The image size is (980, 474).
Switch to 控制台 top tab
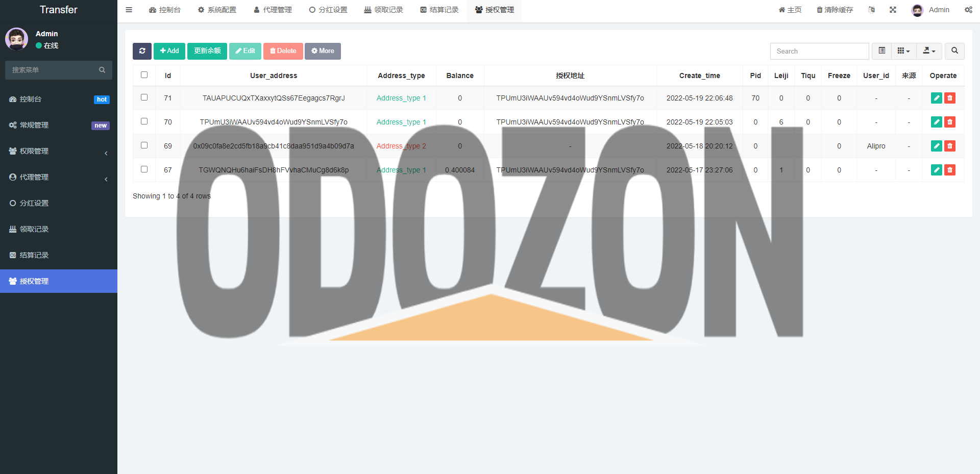164,10
